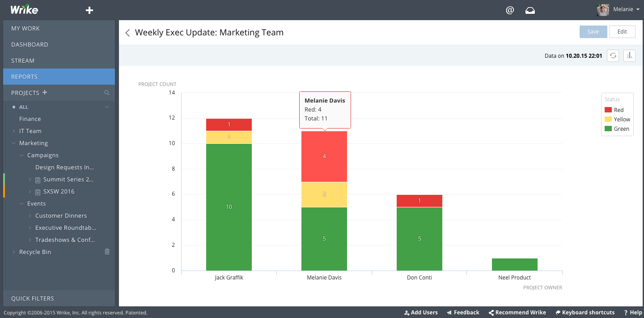The height and width of the screenshot is (318, 644).
Task: Go back using the left chevron arrow
Action: [x=127, y=33]
